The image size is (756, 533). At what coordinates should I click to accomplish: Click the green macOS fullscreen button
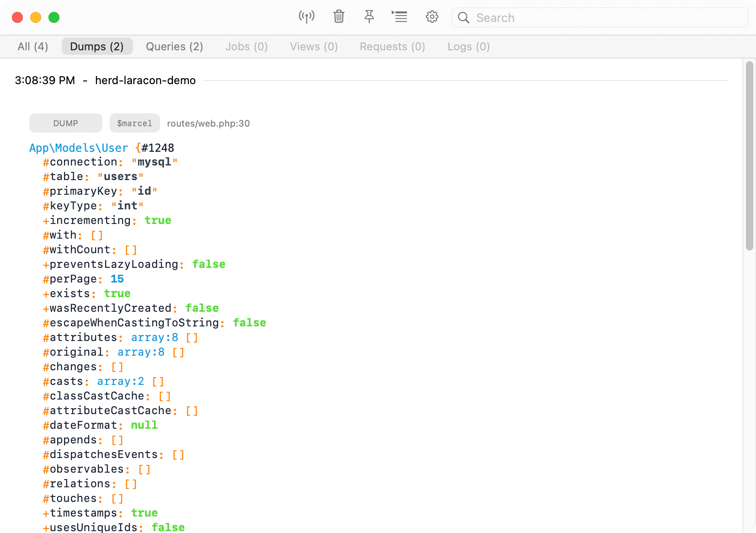54,17
